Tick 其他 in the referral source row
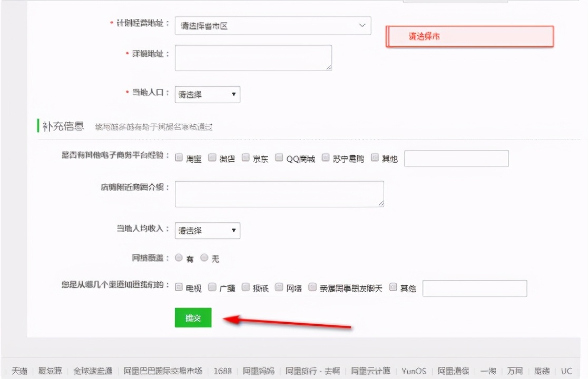 (x=393, y=287)
